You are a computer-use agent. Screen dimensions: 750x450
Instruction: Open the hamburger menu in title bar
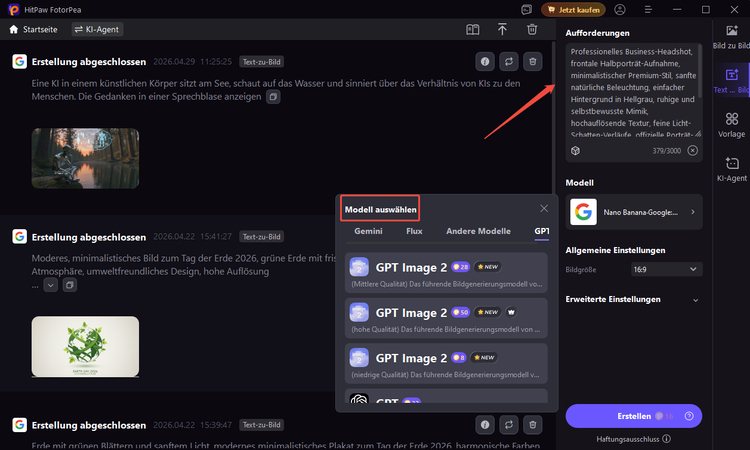tap(648, 10)
